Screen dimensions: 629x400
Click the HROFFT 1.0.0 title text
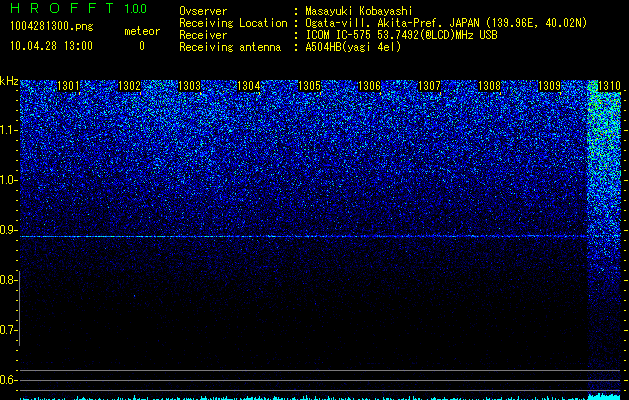pos(79,8)
